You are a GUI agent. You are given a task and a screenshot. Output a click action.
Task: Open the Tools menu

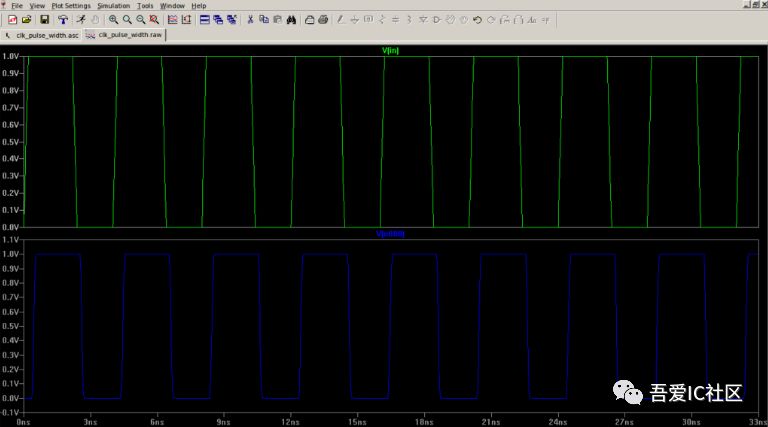pyautogui.click(x=146, y=5)
